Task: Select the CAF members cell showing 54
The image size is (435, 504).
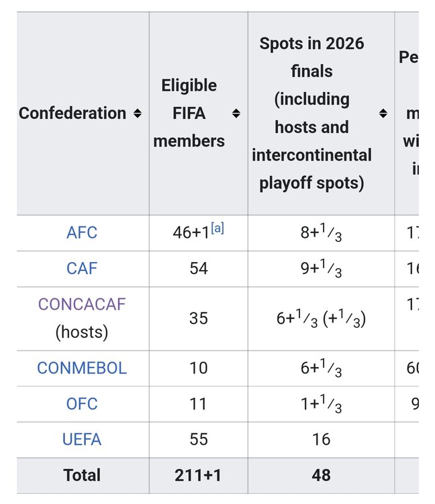Action: 198,269
